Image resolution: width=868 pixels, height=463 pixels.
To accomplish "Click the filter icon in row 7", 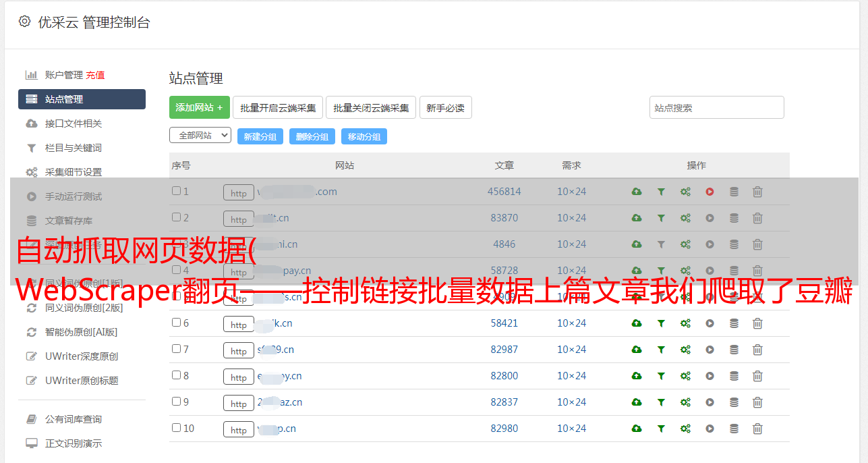I will pos(661,350).
